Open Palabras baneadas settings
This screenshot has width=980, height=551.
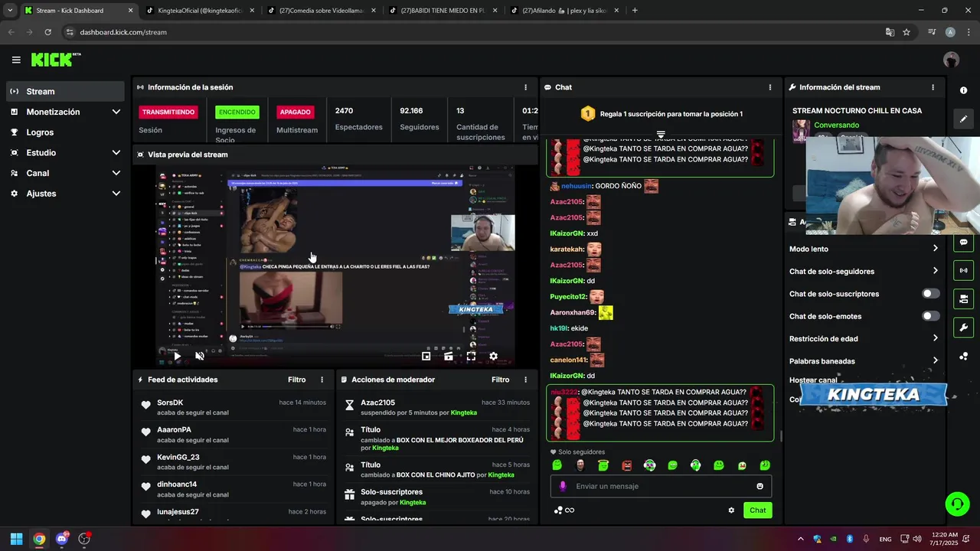(x=864, y=361)
